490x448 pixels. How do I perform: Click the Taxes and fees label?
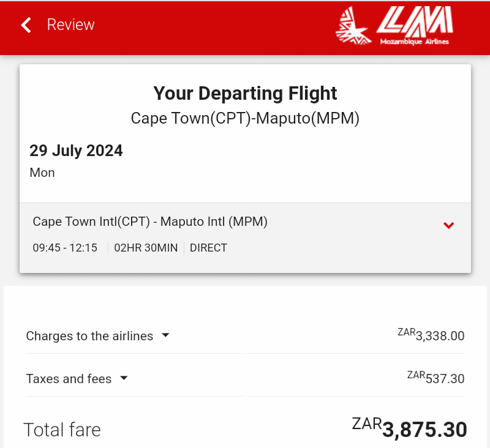(69, 379)
